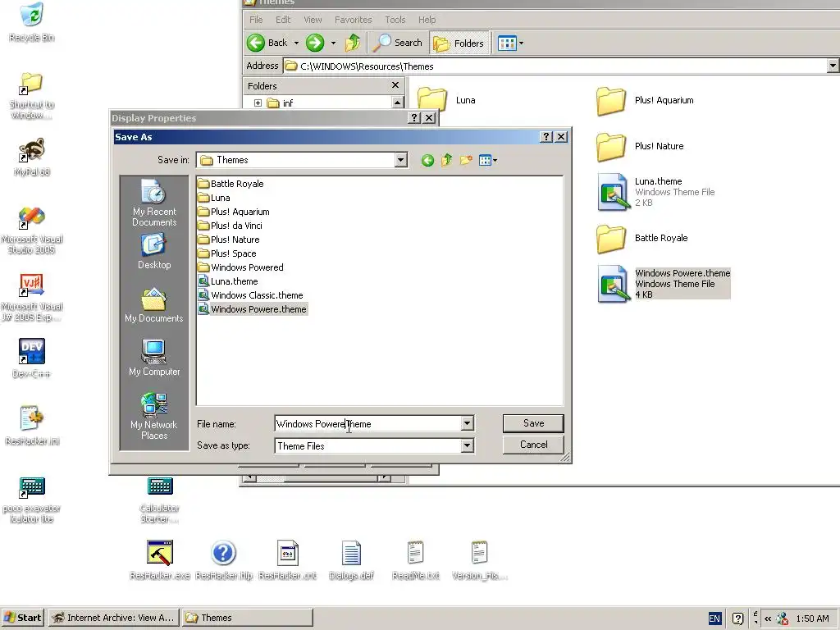The height and width of the screenshot is (630, 840).
Task: Select the ResHacker.ini desktop file
Action: coord(32,426)
